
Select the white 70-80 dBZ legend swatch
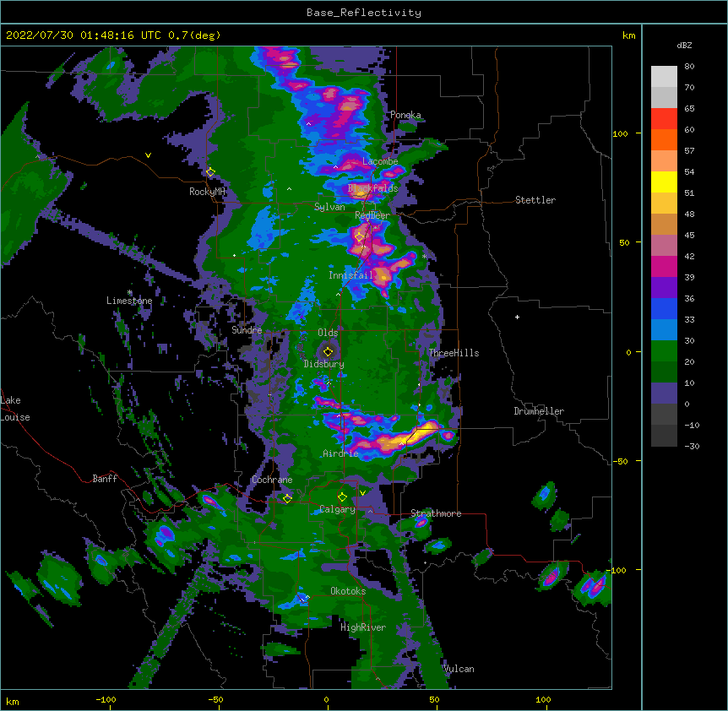click(664, 77)
